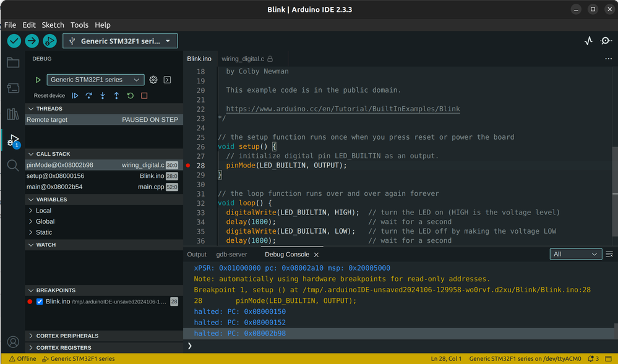This screenshot has width=618, height=364.
Task: Click the Verify sketch checkmark button
Action: [x=14, y=41]
